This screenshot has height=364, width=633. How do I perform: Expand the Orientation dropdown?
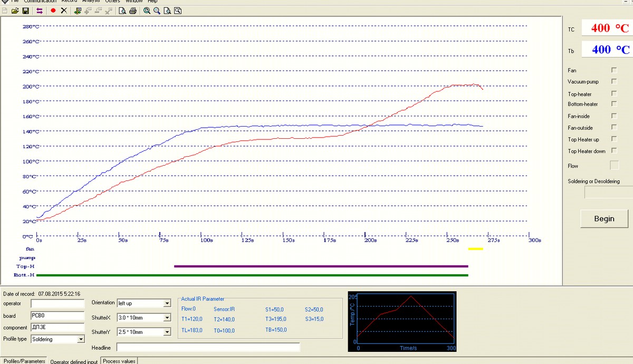[167, 303]
